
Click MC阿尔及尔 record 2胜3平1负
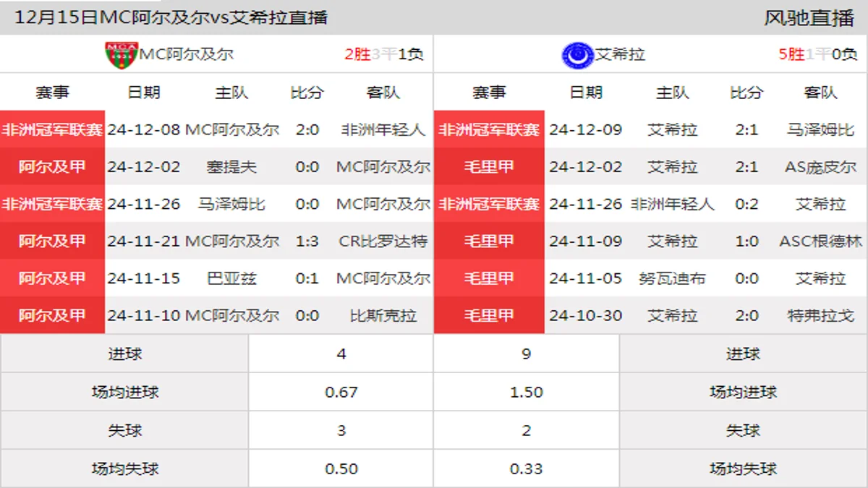click(384, 54)
